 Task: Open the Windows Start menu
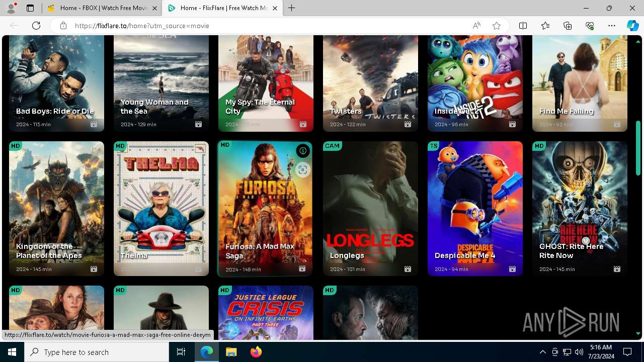pyautogui.click(x=12, y=352)
